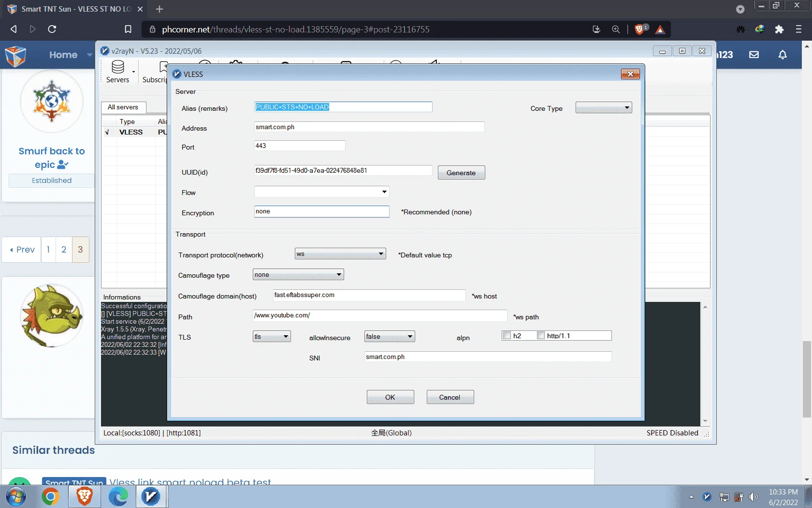Go to page 1 of thread

tap(48, 250)
